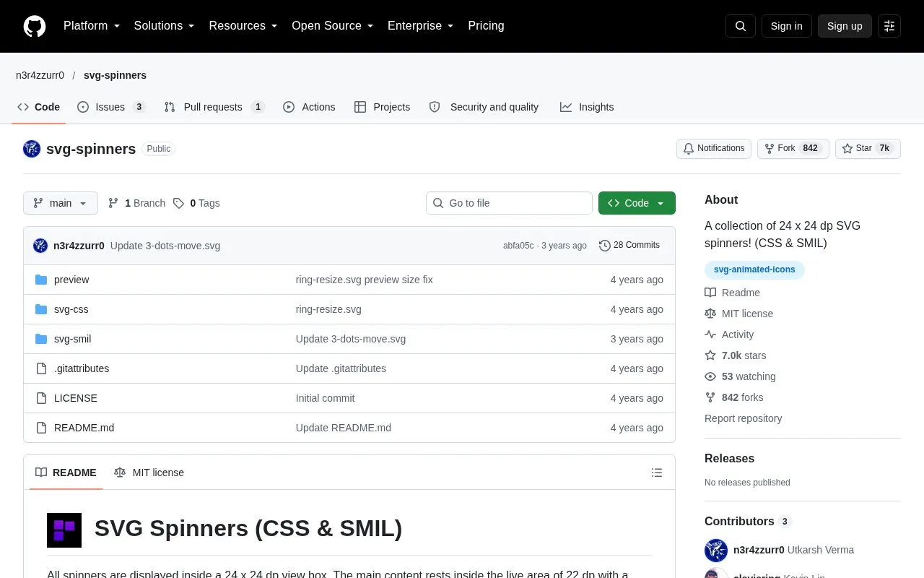Click the svg-animated-icons topic tag

tap(754, 270)
